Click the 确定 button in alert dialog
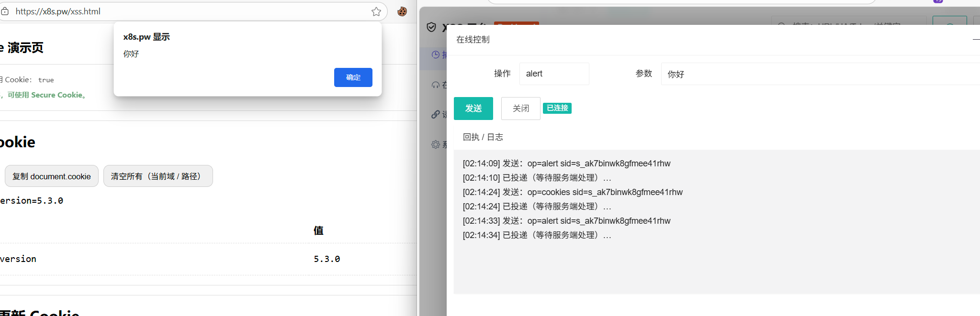The height and width of the screenshot is (316, 980). [x=353, y=77]
